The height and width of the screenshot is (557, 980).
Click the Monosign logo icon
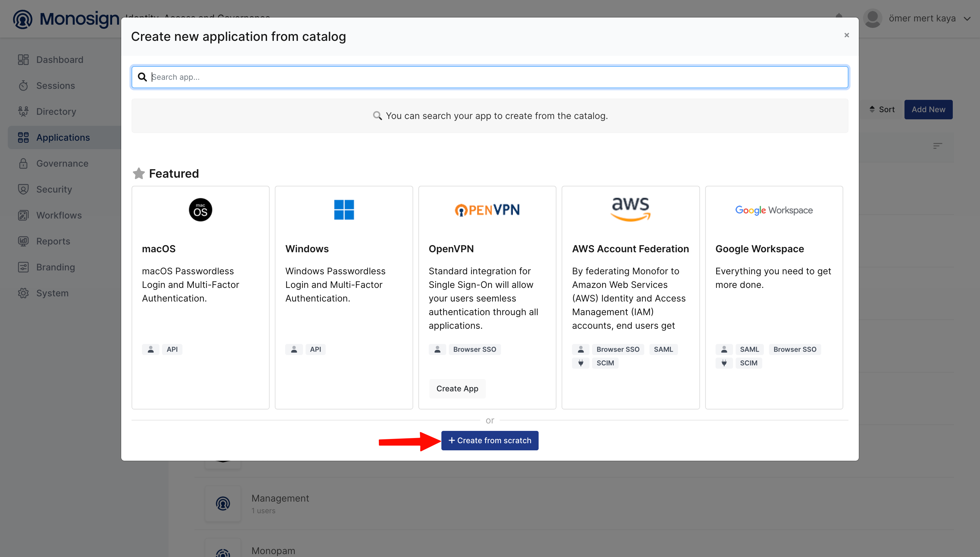pyautogui.click(x=23, y=19)
